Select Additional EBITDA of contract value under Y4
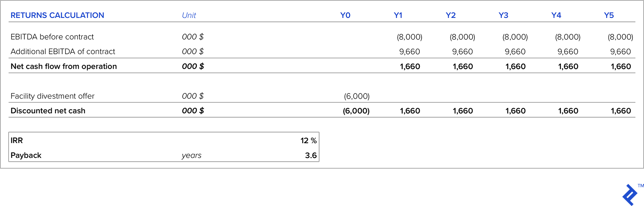Image resolution: width=644 pixels, height=206 pixels. pos(568,52)
